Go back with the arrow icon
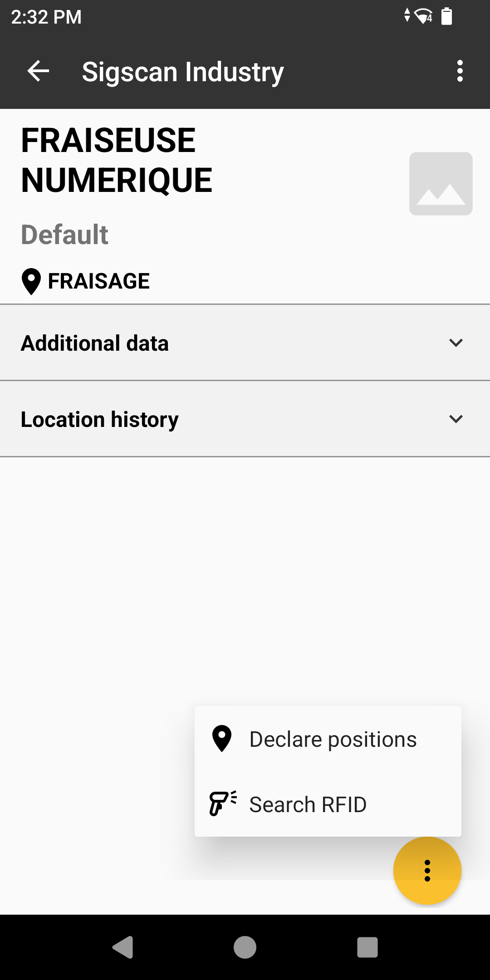The image size is (490, 980). pos(38,71)
